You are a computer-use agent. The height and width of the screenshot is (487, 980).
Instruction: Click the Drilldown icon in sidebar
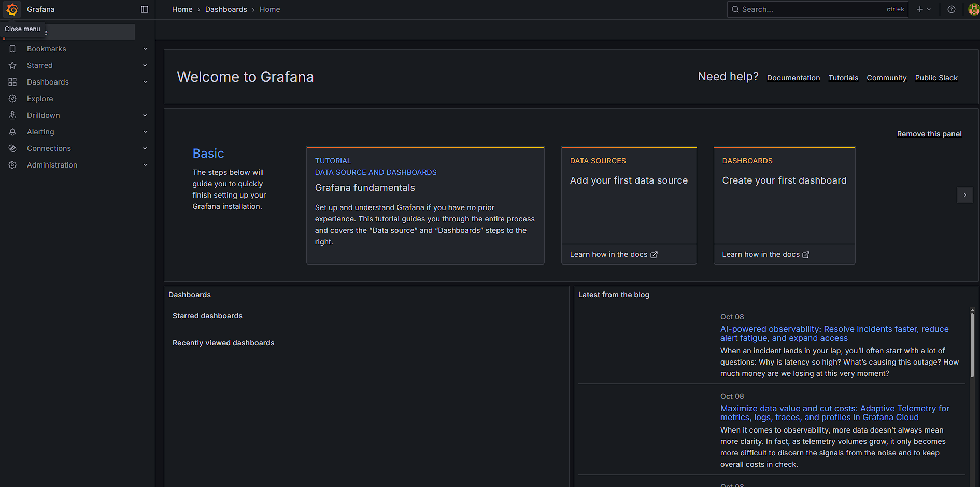click(x=12, y=115)
